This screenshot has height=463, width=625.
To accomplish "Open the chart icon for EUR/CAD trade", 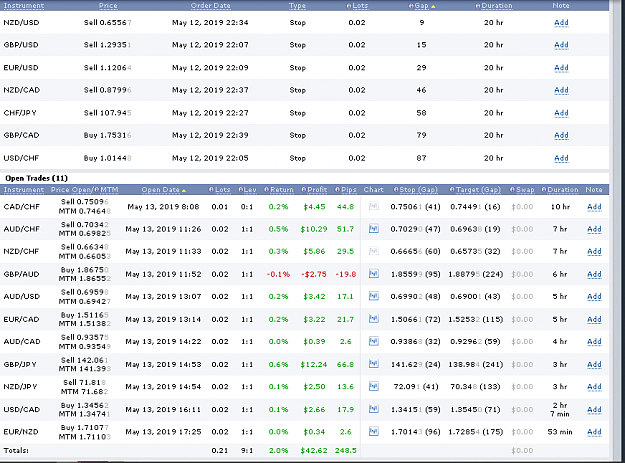I will [x=373, y=319].
